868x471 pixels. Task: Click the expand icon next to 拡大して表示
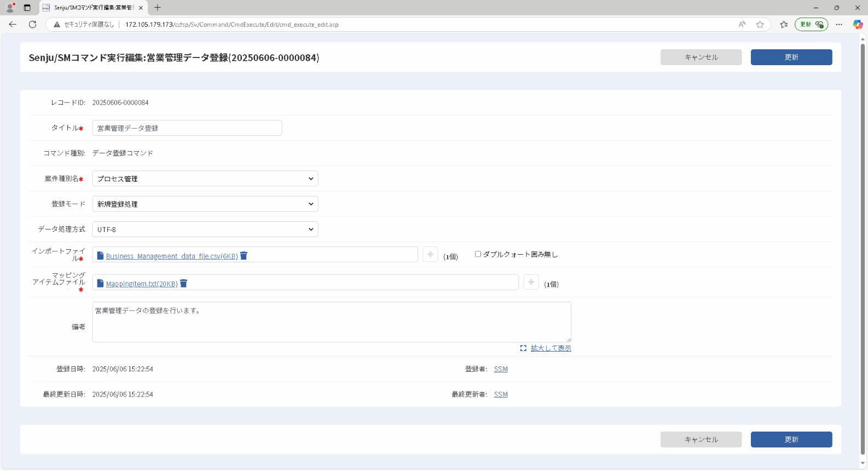pos(523,348)
